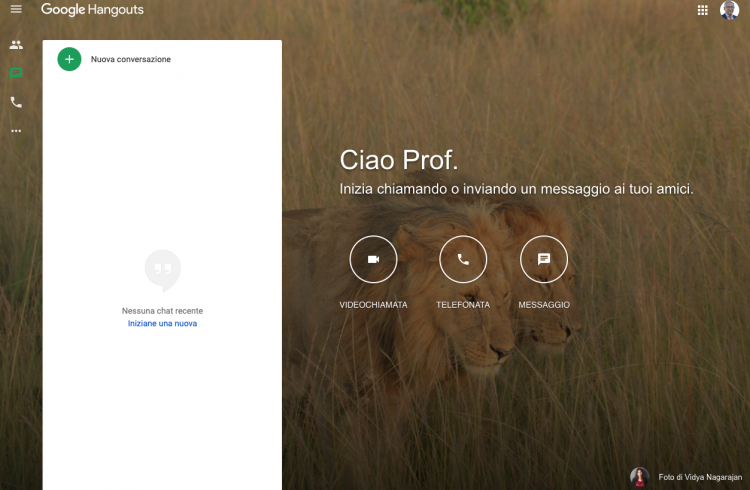Click the "Nuova conversazione" text field
750x490 pixels.
click(131, 60)
